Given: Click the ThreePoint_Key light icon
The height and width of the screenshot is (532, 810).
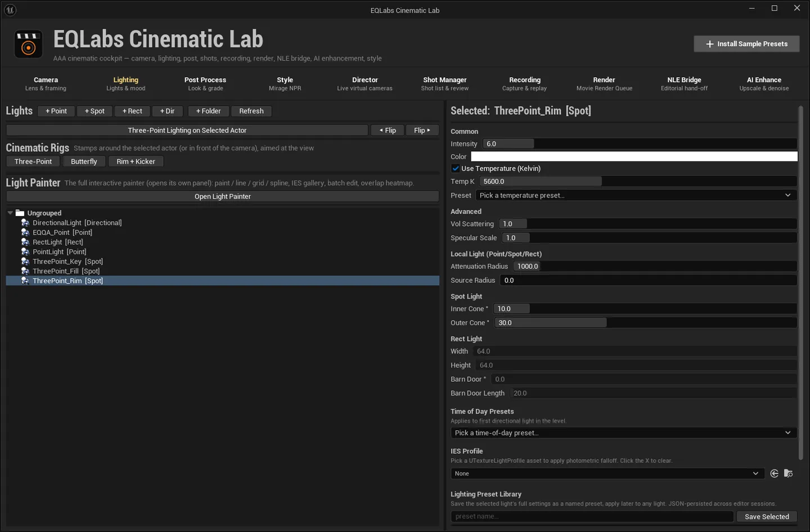Looking at the screenshot, I should click(x=25, y=262).
